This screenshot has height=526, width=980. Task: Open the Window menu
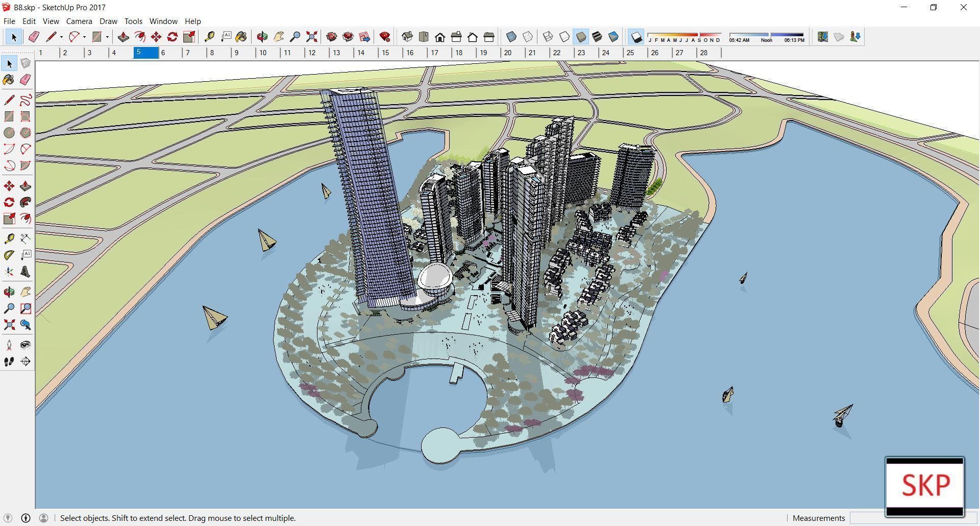pos(163,21)
